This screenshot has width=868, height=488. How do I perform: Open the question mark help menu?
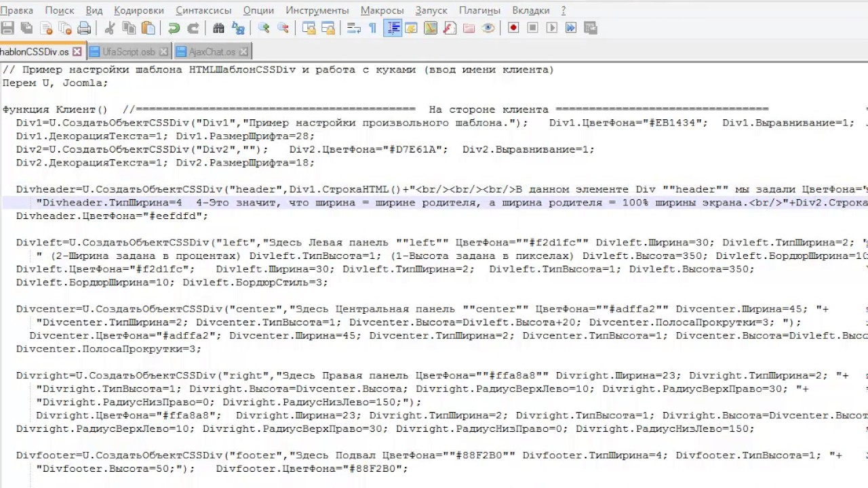click(564, 10)
